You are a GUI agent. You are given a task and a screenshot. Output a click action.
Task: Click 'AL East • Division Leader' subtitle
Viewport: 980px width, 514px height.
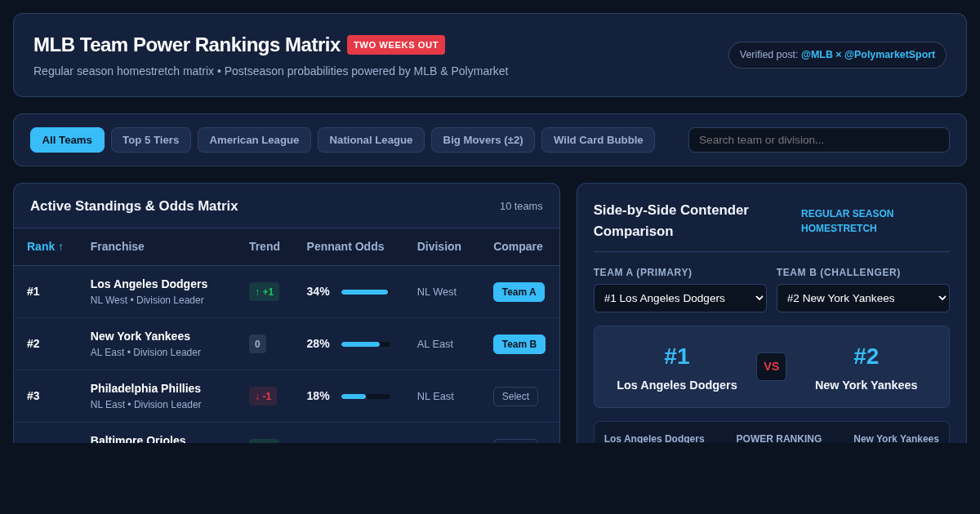pyautogui.click(x=145, y=352)
